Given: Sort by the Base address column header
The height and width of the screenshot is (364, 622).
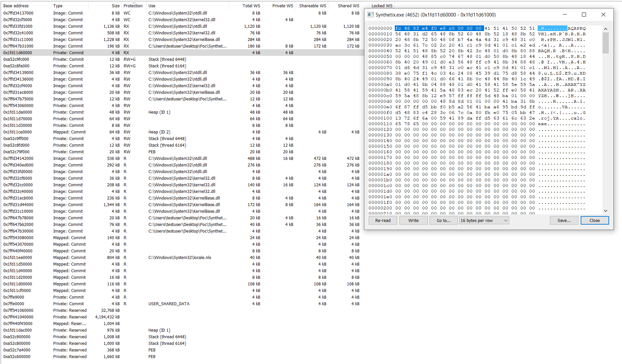Looking at the screenshot, I should [x=26, y=6].
